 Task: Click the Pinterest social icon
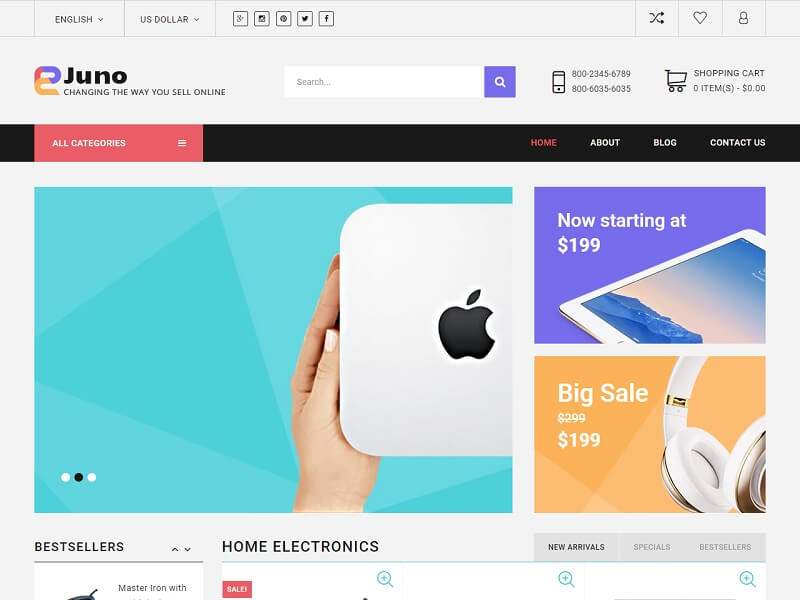coord(283,19)
